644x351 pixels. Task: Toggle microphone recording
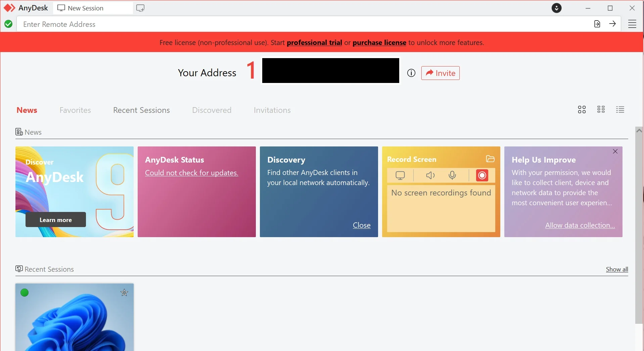click(x=452, y=175)
